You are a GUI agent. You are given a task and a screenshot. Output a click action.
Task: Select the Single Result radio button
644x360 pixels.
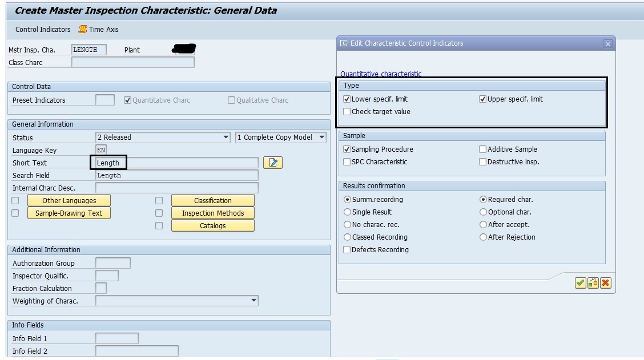click(347, 212)
